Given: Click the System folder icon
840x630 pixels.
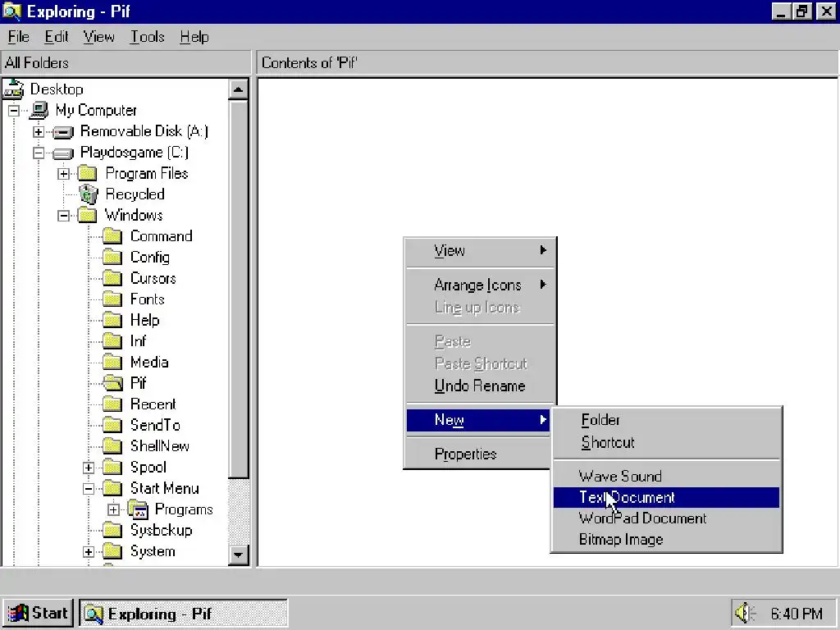Looking at the screenshot, I should [x=112, y=550].
